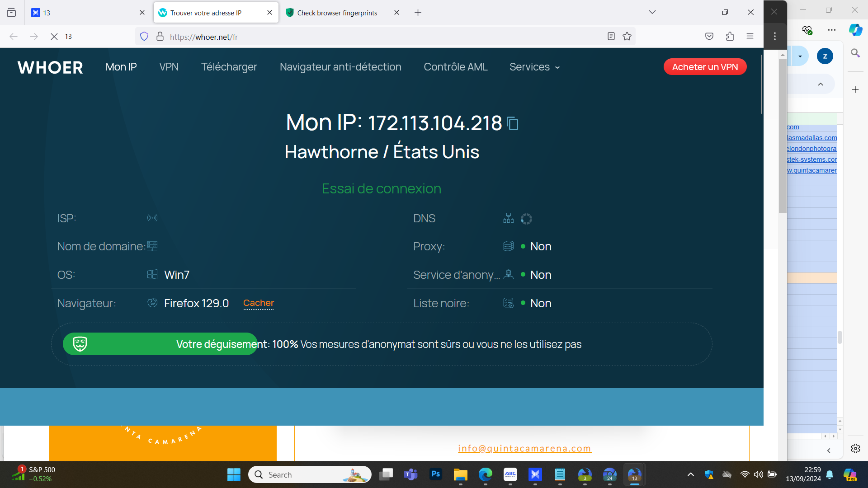The image size is (868, 488).
Task: Click the Hawthorne / États Unis location text
Action: 382,152
